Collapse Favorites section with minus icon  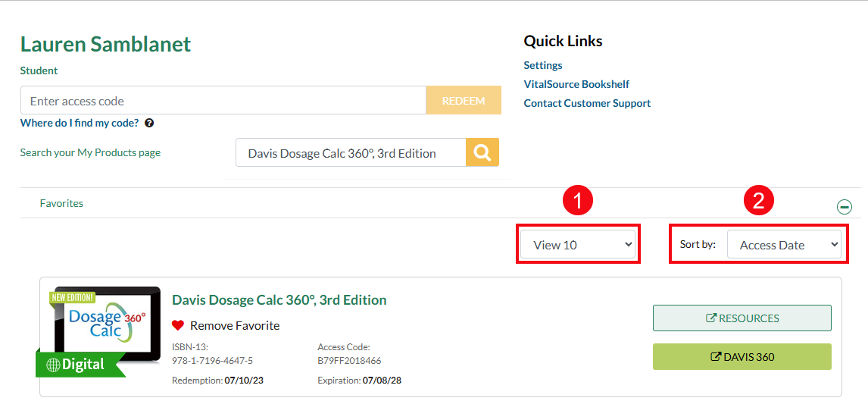click(845, 207)
